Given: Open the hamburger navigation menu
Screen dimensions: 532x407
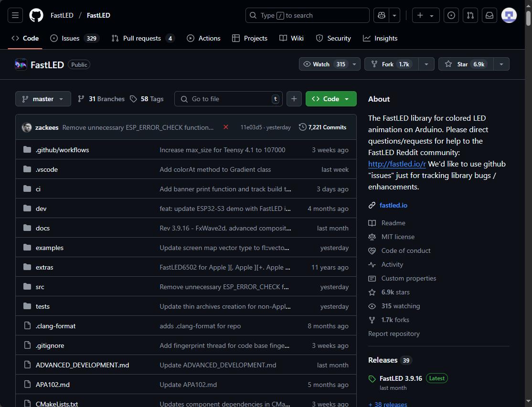Looking at the screenshot, I should pos(15,15).
